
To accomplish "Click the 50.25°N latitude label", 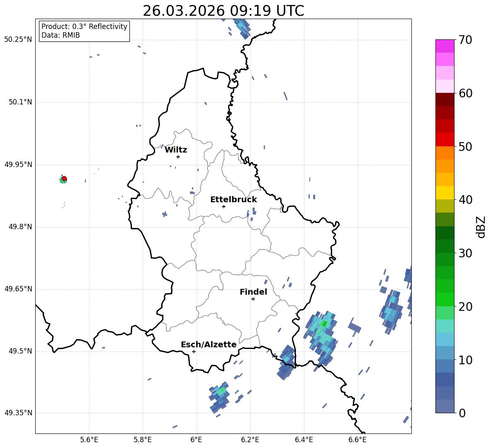I will (18, 40).
